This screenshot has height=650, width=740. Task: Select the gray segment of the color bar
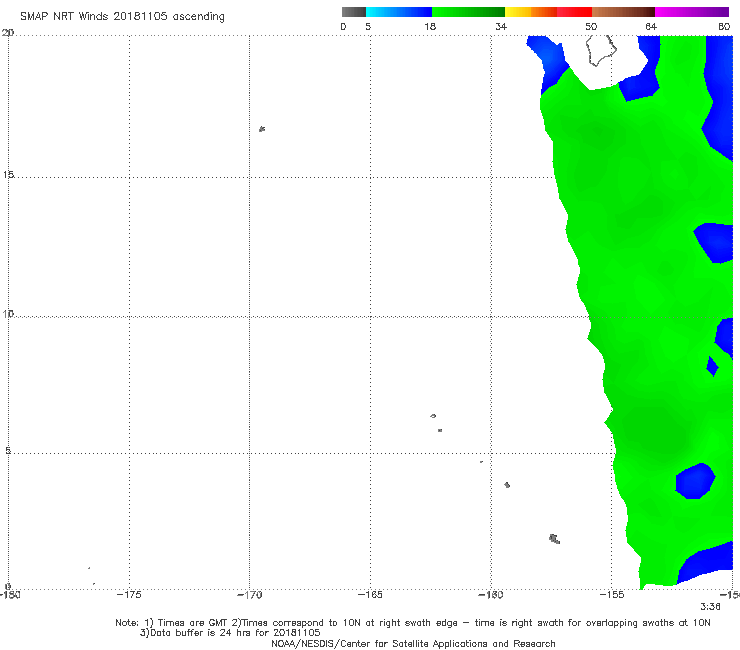354,12
